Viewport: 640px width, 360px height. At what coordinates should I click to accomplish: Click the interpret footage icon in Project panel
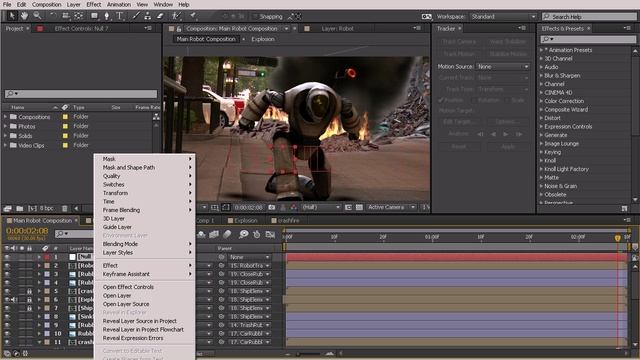pyautogui.click(x=8, y=208)
